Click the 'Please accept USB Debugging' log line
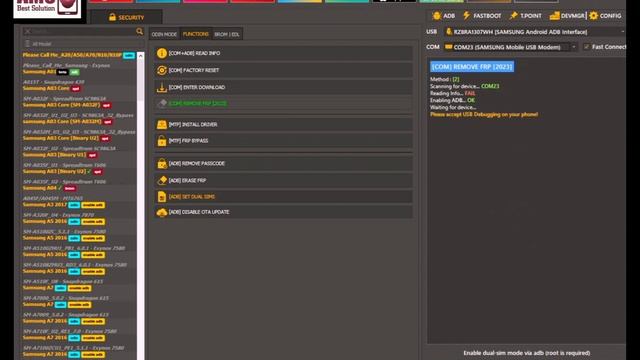 [484, 115]
